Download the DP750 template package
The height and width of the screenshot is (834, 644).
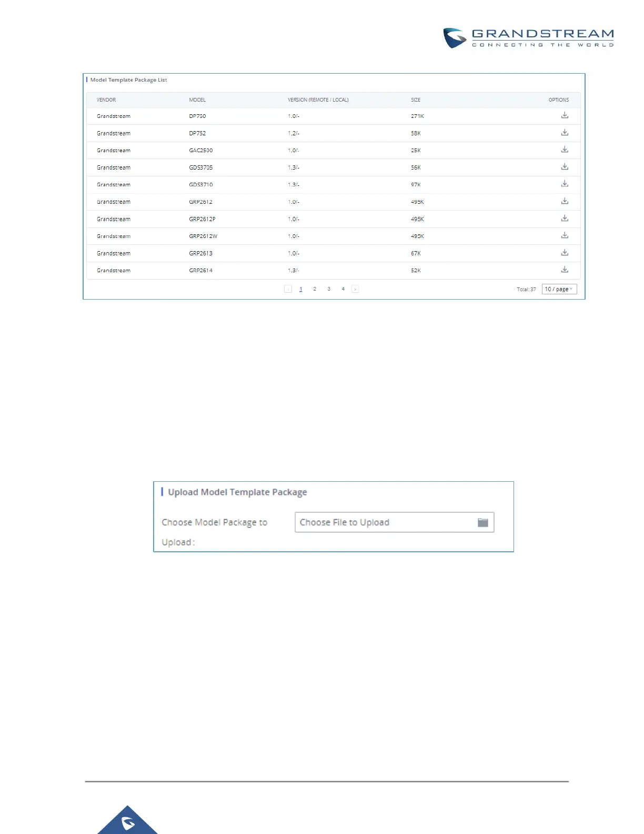[565, 115]
